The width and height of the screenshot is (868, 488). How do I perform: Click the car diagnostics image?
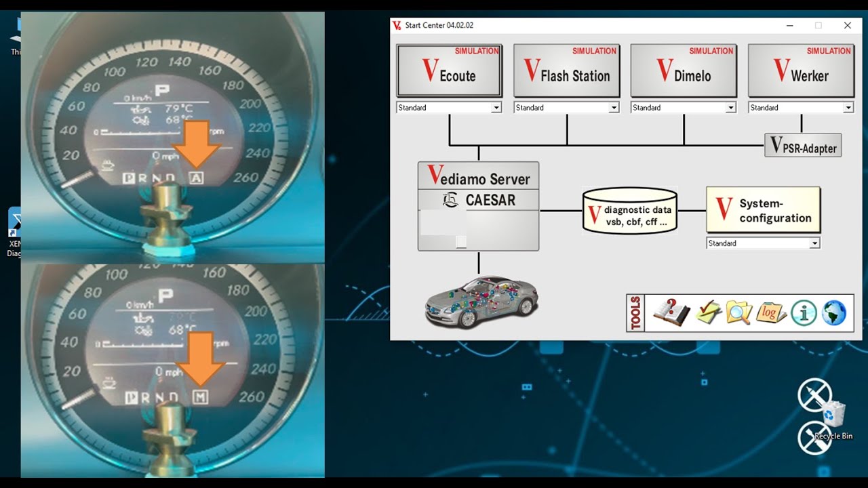481,302
